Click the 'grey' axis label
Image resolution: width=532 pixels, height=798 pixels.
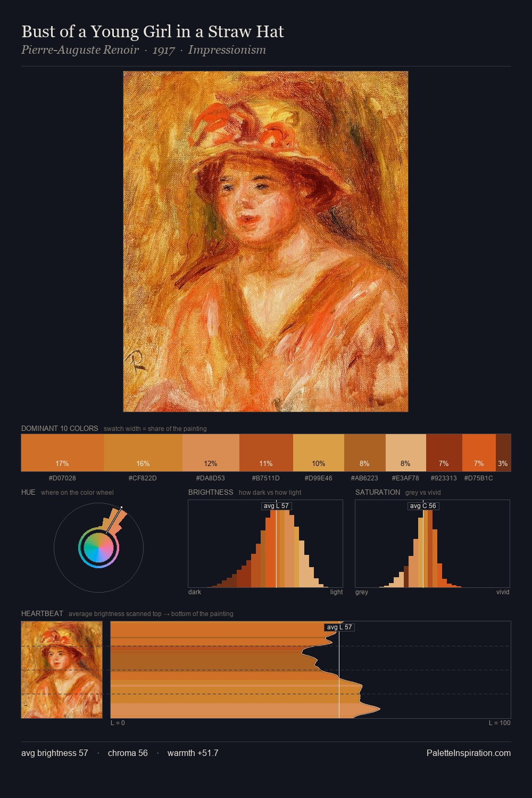tap(362, 592)
